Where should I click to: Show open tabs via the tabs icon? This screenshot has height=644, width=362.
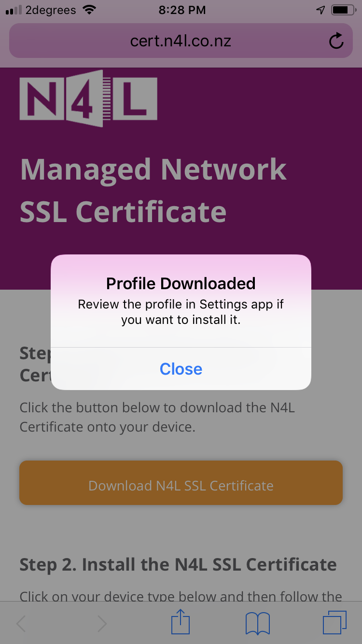[x=334, y=623]
